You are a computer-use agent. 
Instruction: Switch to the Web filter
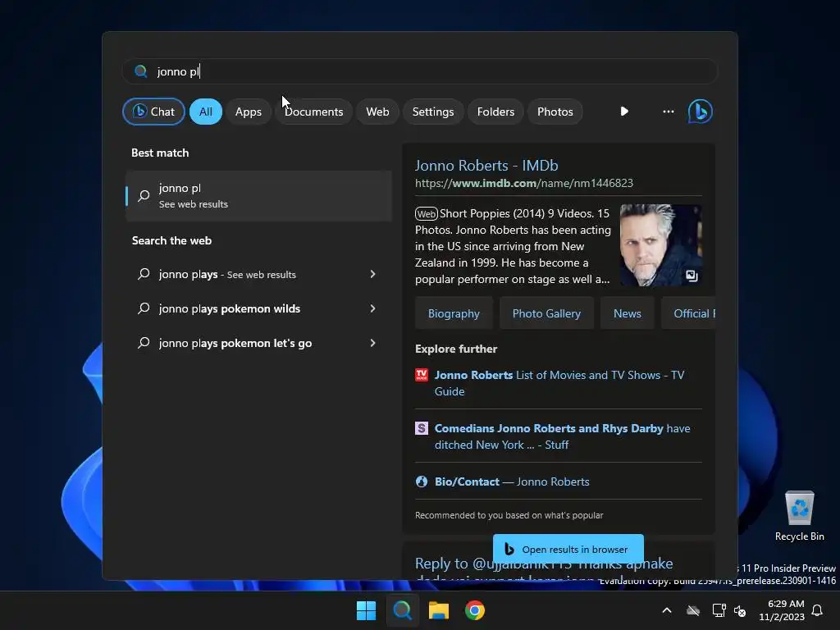click(x=377, y=112)
